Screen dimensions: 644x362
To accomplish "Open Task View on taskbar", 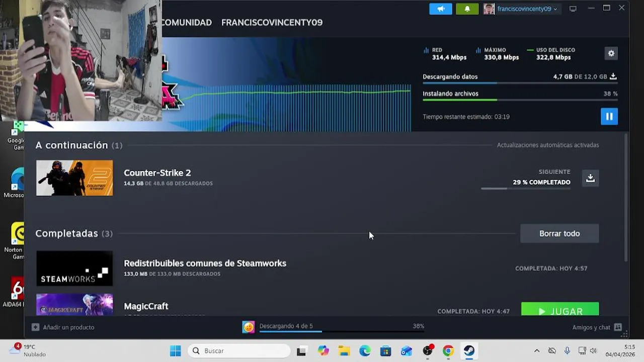I will [301, 351].
